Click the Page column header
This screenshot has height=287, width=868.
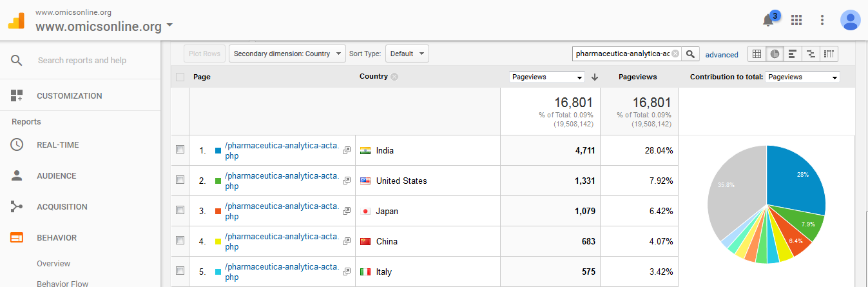tap(202, 77)
